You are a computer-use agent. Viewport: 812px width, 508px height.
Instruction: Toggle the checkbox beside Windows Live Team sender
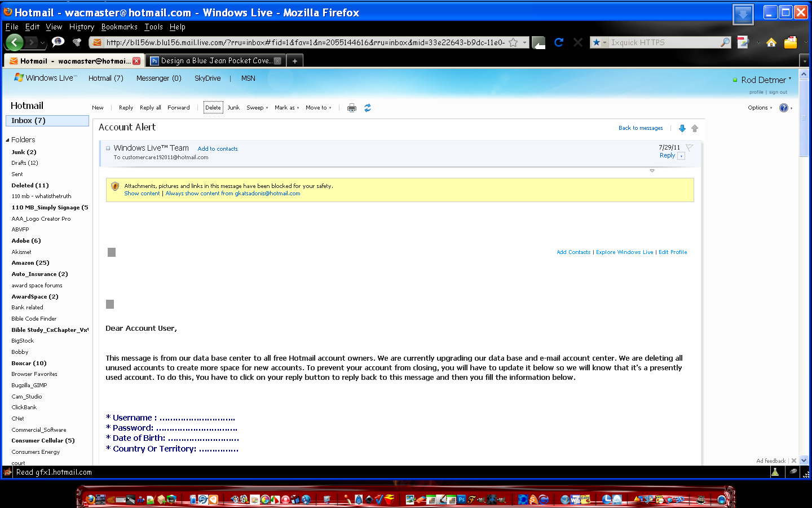coord(108,148)
